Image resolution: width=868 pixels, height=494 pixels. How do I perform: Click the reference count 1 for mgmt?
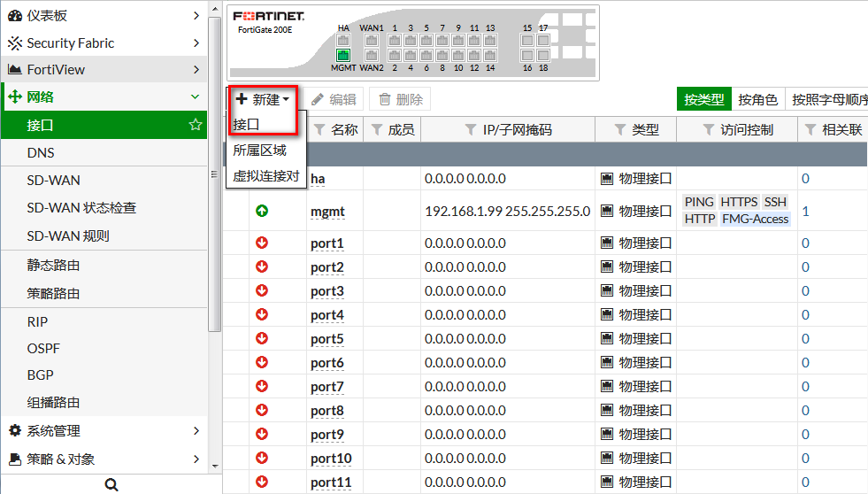[805, 211]
